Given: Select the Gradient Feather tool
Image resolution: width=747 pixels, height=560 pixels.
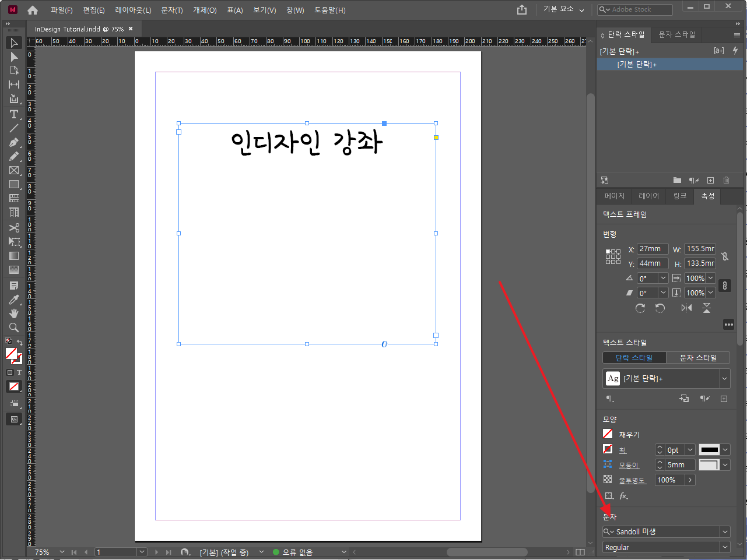Looking at the screenshot, I should (14, 270).
